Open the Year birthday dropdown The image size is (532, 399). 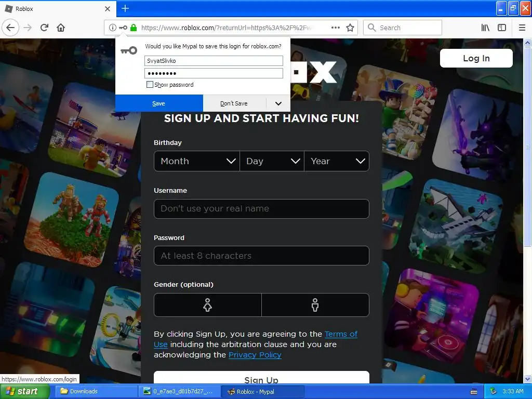point(337,161)
